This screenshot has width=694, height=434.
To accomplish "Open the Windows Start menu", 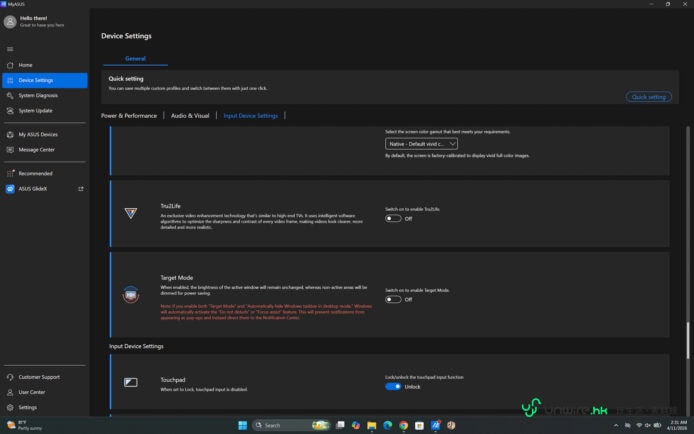I will [243, 425].
